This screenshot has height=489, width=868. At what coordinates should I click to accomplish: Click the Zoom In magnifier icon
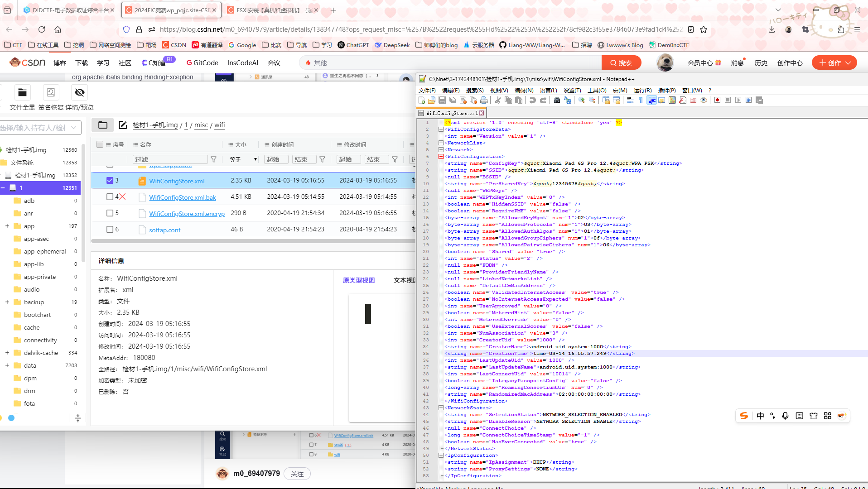click(x=582, y=100)
